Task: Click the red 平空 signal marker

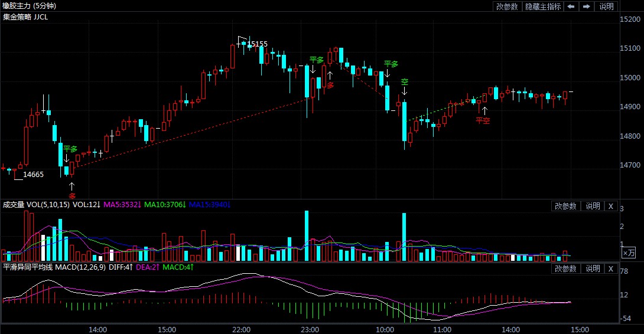Action: click(483, 120)
